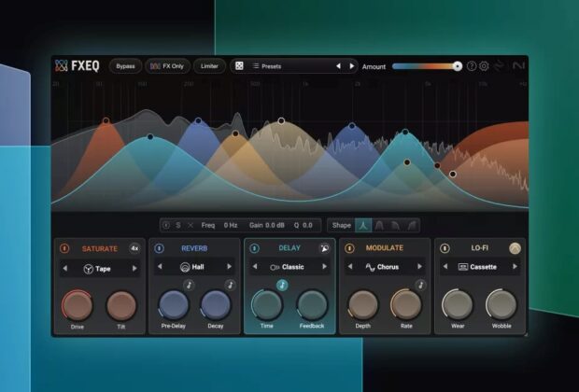Toggle 4x oversampling on Saturate
Screen dimensions: 579x392
coord(134,248)
